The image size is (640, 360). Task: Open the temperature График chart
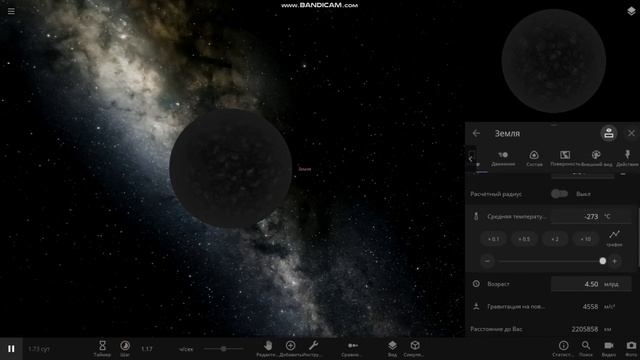click(x=614, y=238)
